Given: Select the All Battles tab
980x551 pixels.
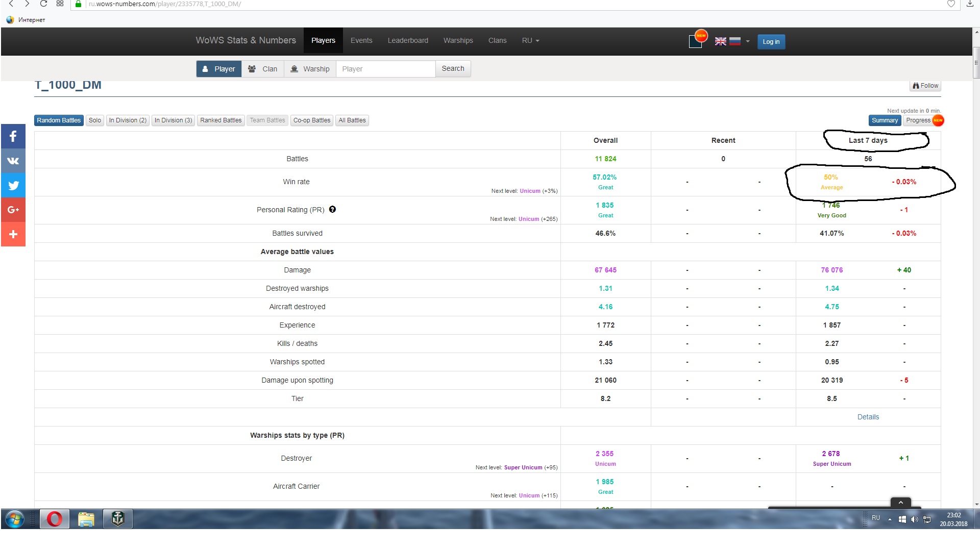Looking at the screenshot, I should pyautogui.click(x=352, y=120).
